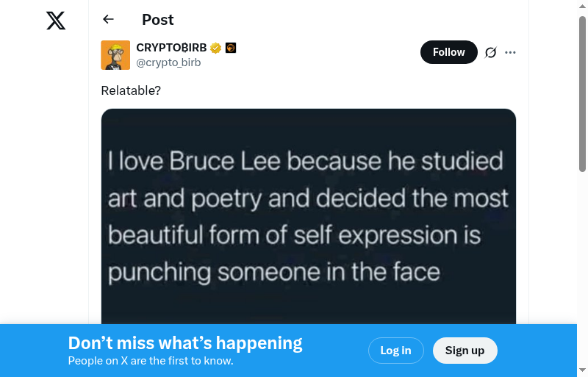
Task: Click "People on X are the first to know" text
Action: pyautogui.click(x=151, y=361)
